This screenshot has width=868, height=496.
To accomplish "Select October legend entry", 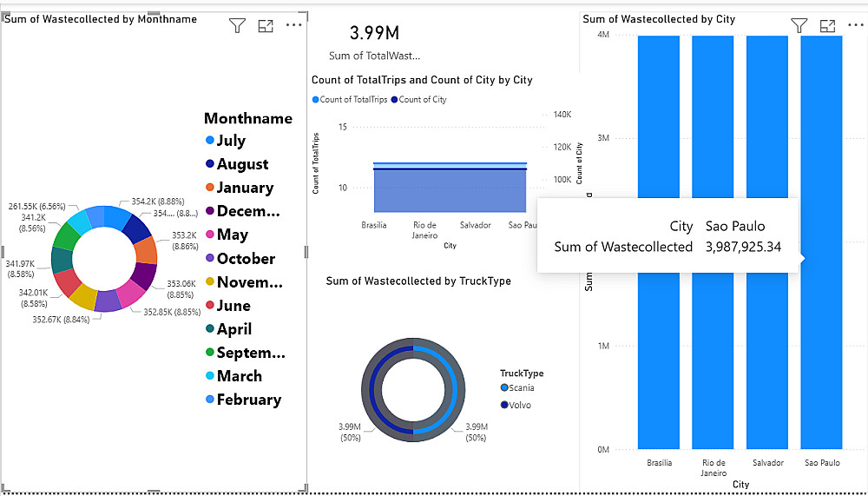I will [x=240, y=258].
